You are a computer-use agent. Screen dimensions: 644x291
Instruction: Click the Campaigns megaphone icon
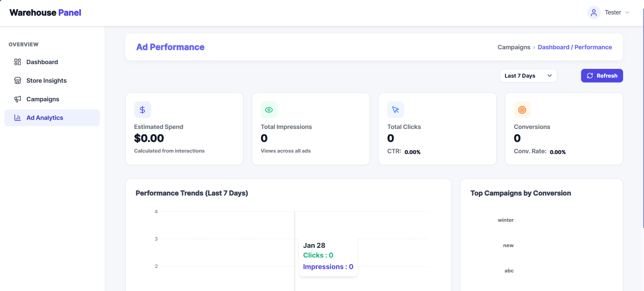tap(18, 99)
